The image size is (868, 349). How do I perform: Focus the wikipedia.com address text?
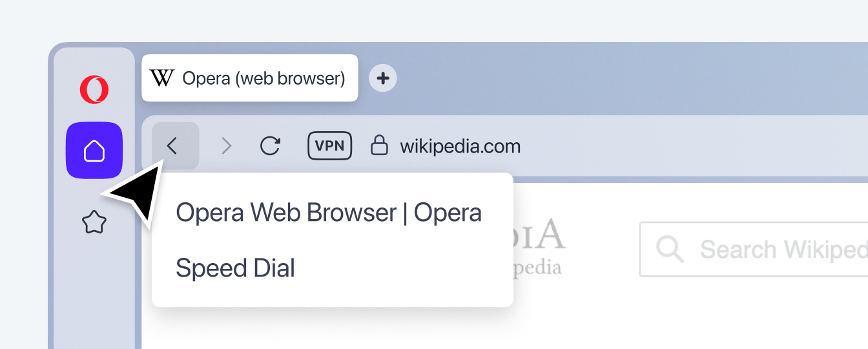[460, 146]
